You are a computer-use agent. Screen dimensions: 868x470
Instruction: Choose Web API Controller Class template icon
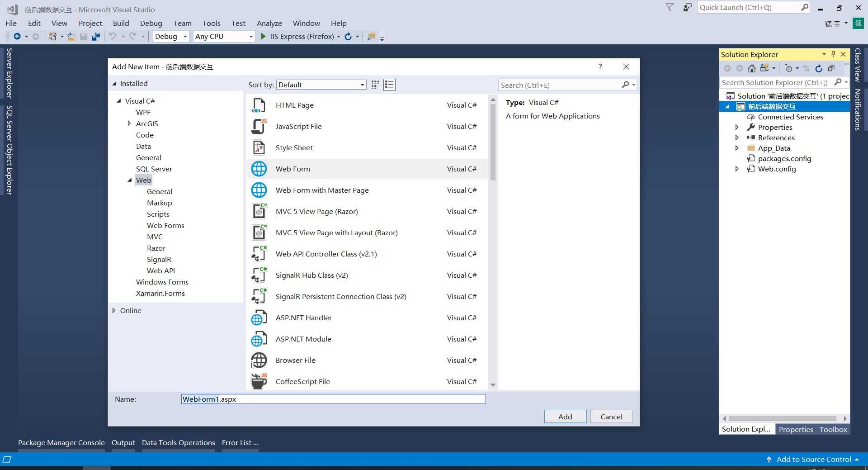tap(259, 254)
